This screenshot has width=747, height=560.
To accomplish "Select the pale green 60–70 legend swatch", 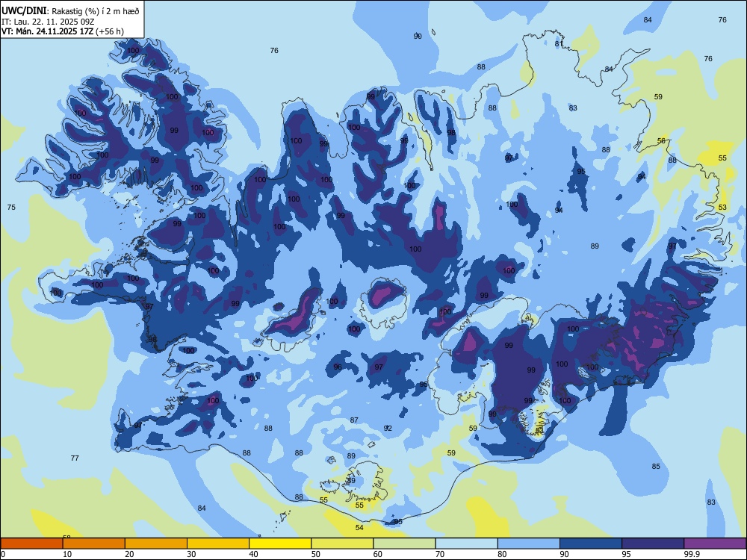I will click(404, 544).
